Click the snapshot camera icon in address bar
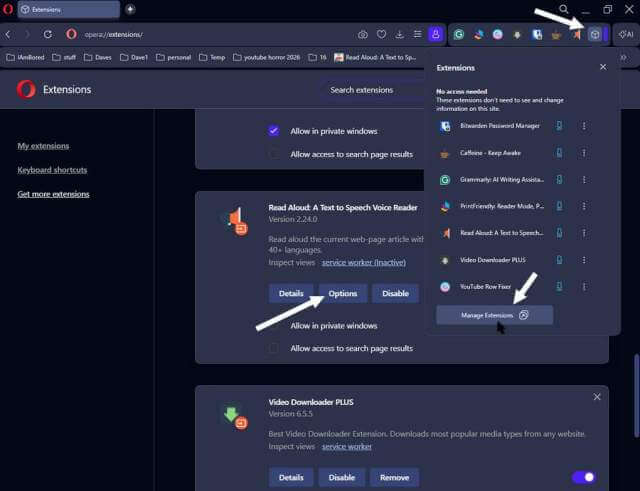The width and height of the screenshot is (640, 491). pyautogui.click(x=362, y=35)
